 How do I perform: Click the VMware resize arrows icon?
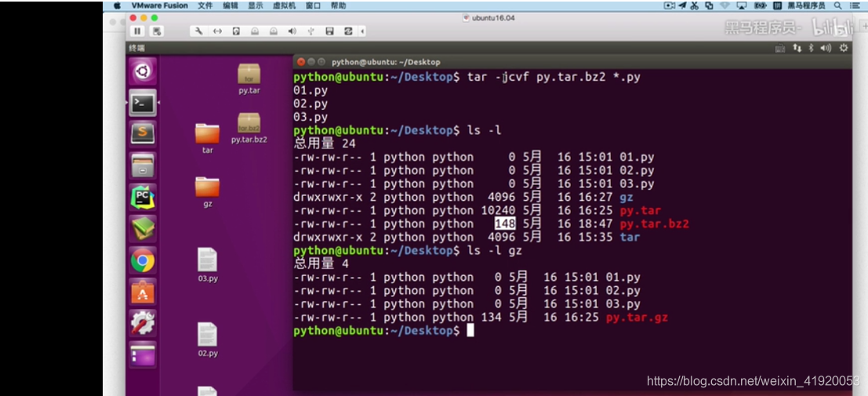click(217, 31)
